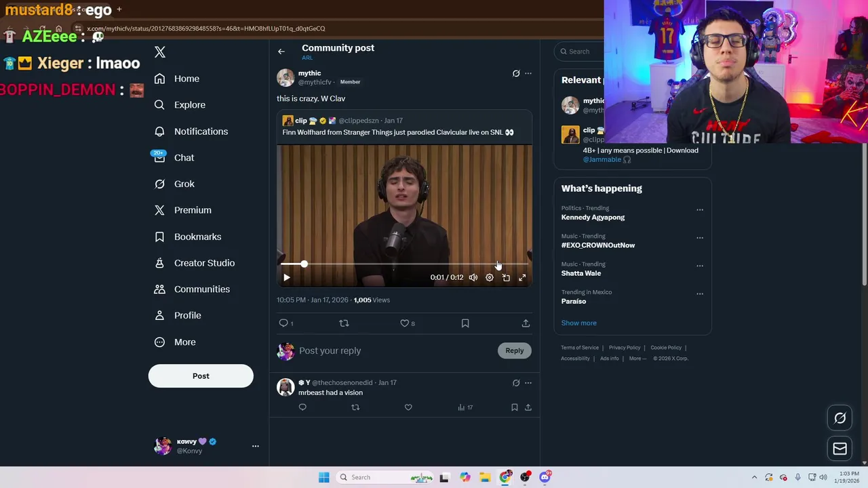This screenshot has height=488, width=868.
Task: View analytics showing 17 views
Action: coord(465,407)
